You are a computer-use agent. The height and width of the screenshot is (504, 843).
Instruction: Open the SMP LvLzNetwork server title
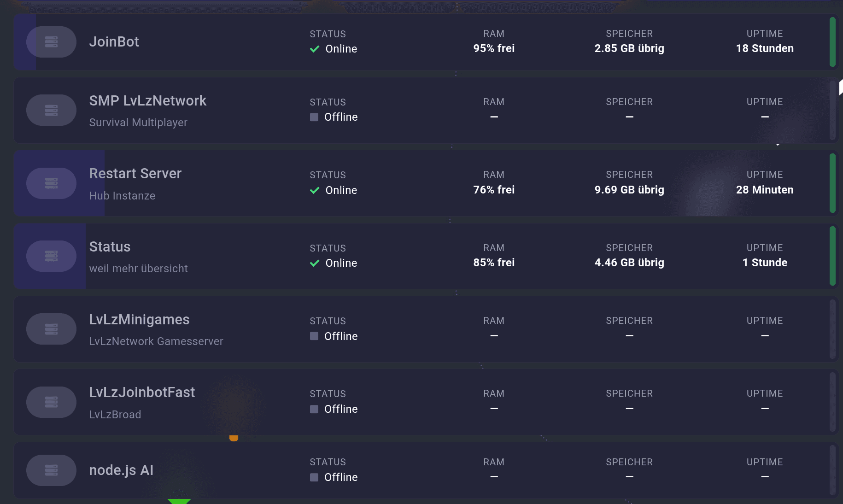click(x=147, y=100)
